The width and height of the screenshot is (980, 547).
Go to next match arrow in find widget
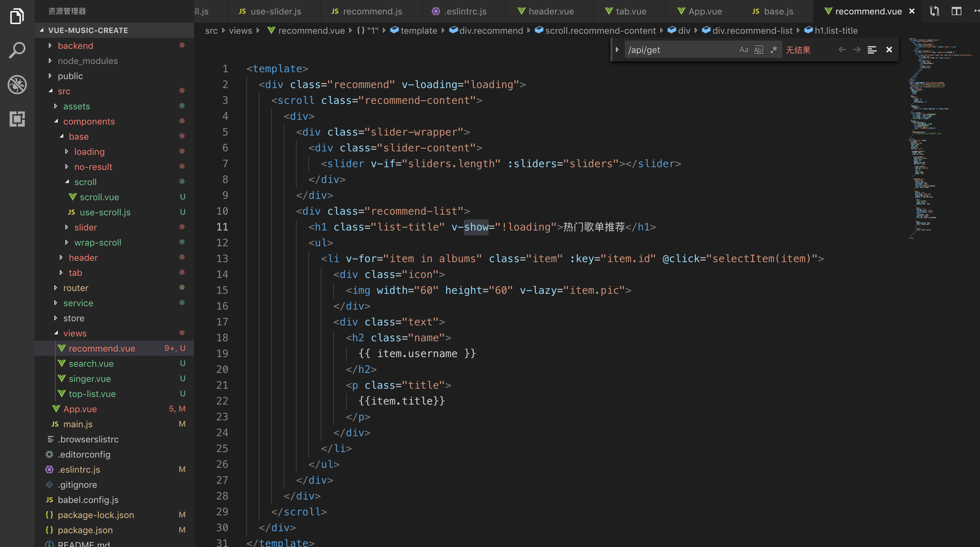click(857, 50)
